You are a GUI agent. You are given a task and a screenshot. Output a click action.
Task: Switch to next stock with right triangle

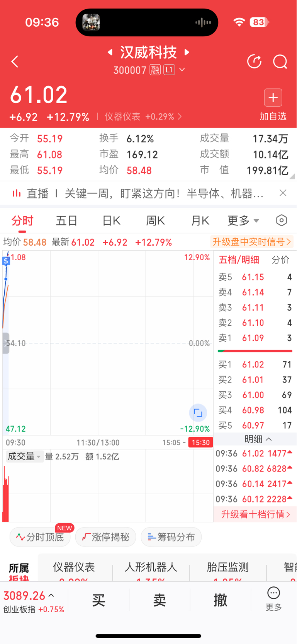187,52
